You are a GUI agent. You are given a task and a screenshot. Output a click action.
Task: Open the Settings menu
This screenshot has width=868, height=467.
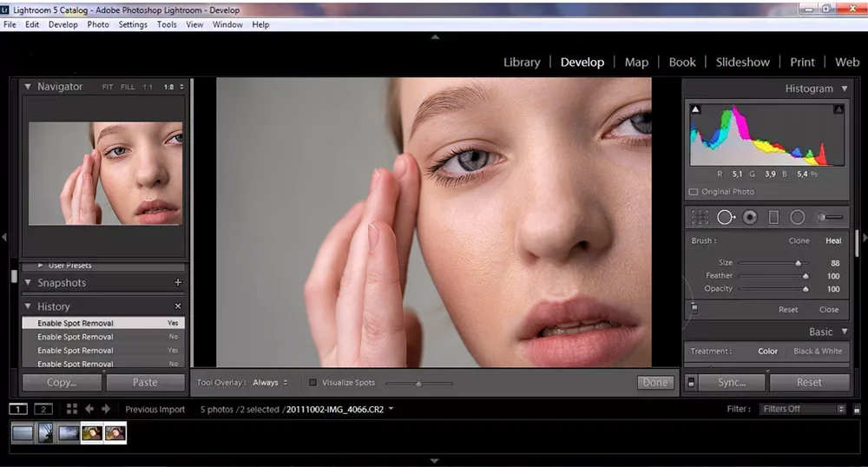pos(133,24)
